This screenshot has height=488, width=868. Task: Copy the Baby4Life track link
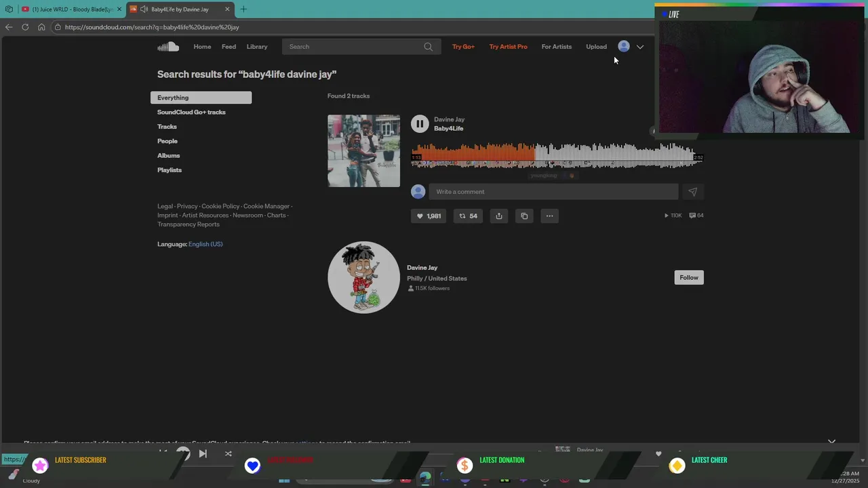524,216
